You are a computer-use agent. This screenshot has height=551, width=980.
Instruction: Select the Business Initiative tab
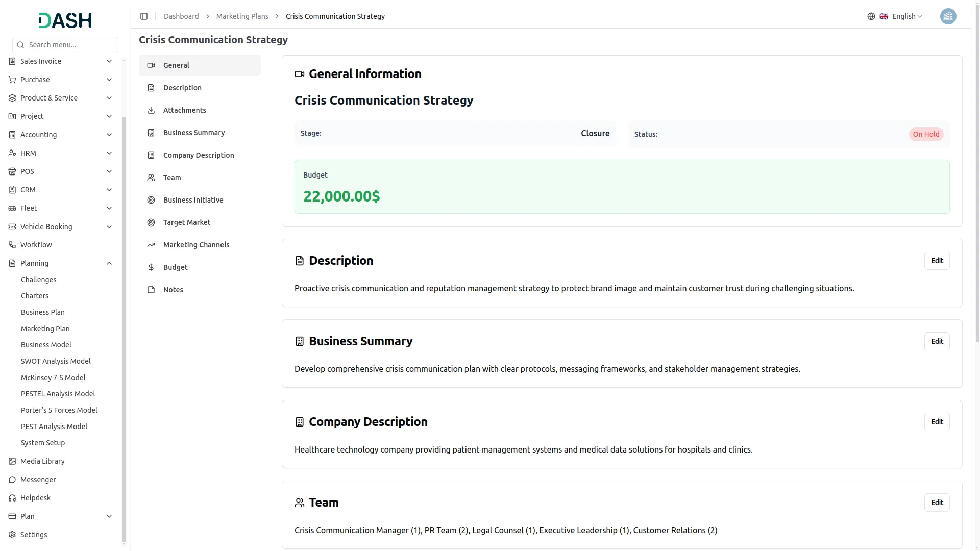tap(200, 200)
